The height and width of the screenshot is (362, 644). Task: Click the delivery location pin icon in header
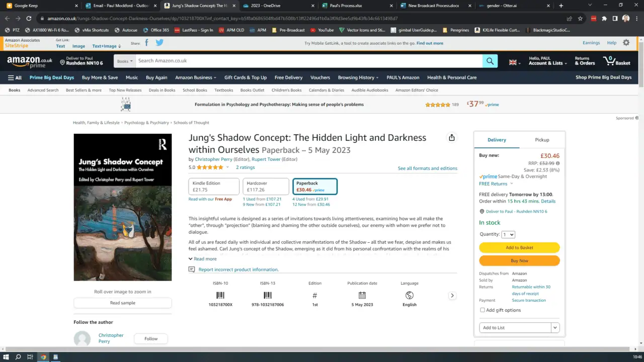tap(62, 62)
